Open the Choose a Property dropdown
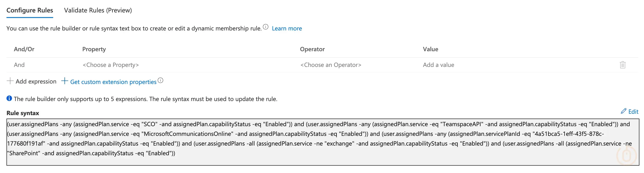This screenshot has width=644, height=173. point(111,65)
